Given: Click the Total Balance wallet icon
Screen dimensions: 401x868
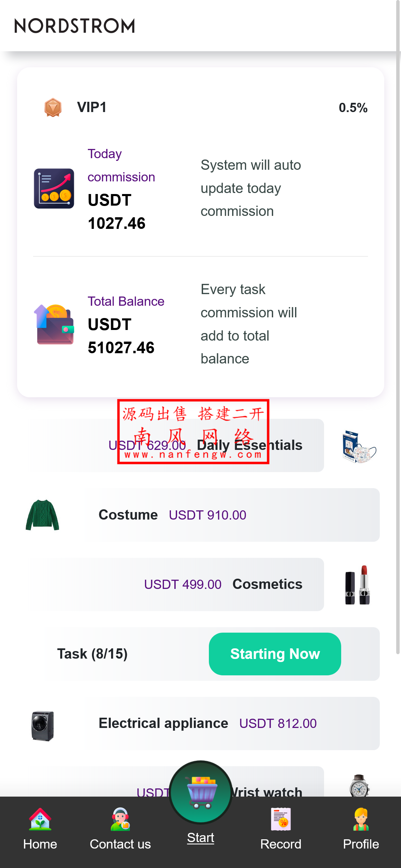Looking at the screenshot, I should (x=54, y=325).
